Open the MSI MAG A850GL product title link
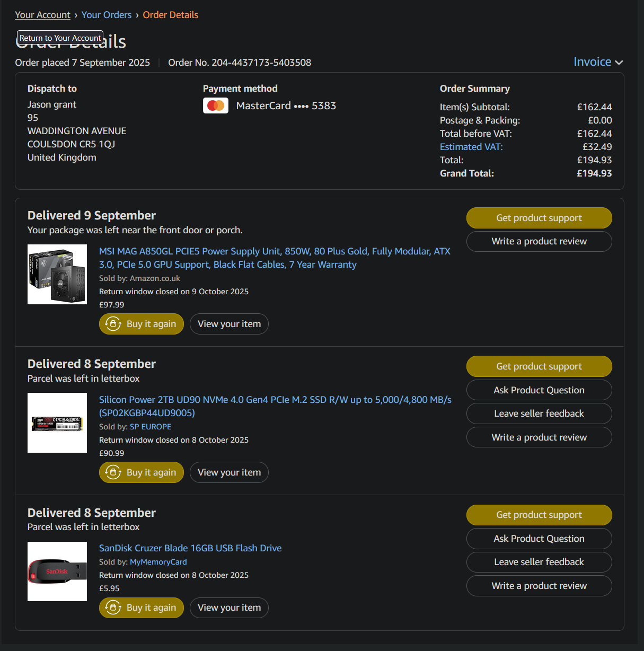Image resolution: width=644 pixels, height=651 pixels. pos(275,258)
